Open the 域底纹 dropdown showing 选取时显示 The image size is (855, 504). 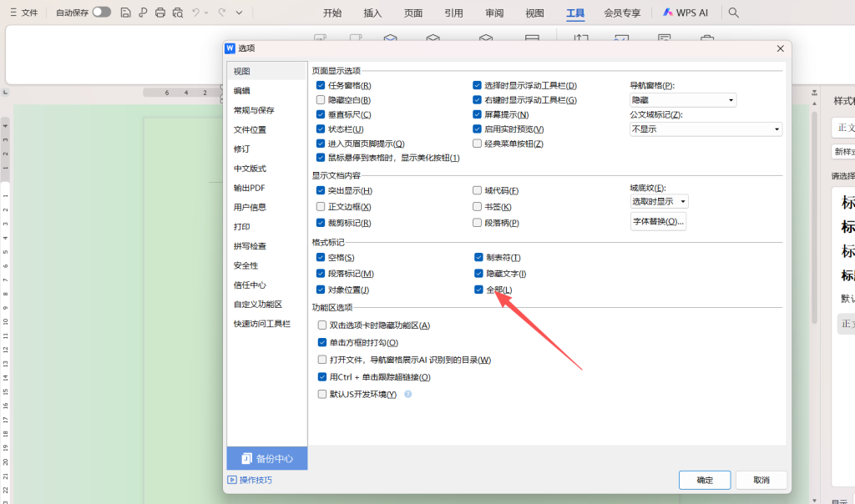(659, 201)
